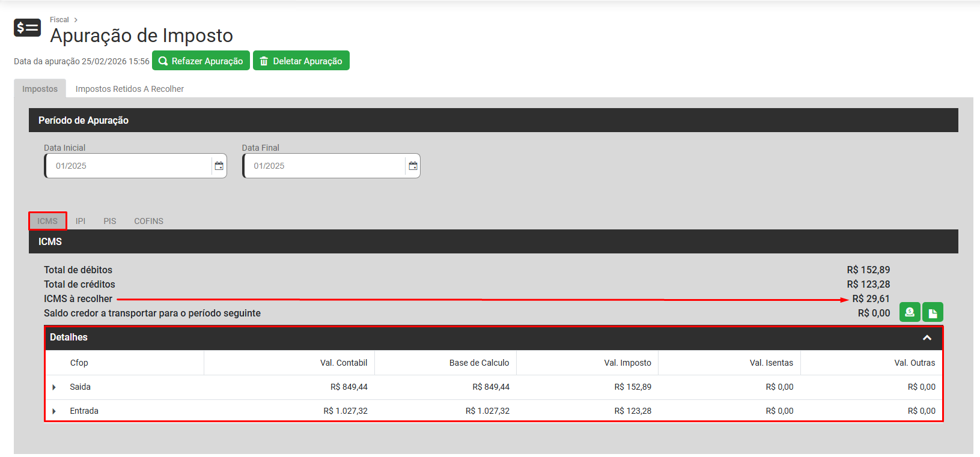
Task: Click the ICMS à recolher amount R$ 29,61
Action: (871, 298)
